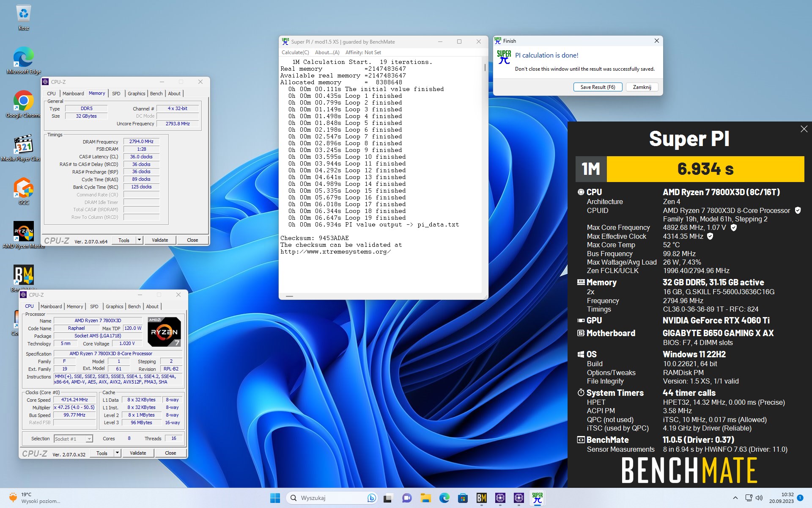The image size is (812, 508).
Task: Click GIGABYTE B650 GAMING X AX text
Action: tap(718, 333)
